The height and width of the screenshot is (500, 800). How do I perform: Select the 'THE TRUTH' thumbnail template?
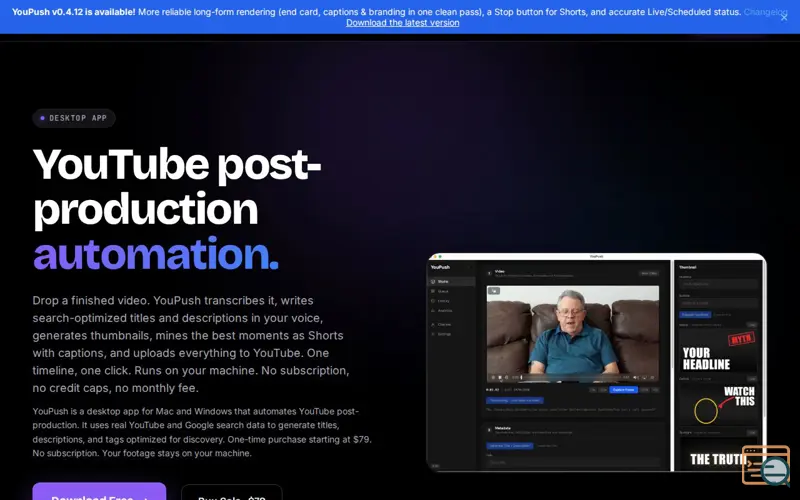click(719, 454)
